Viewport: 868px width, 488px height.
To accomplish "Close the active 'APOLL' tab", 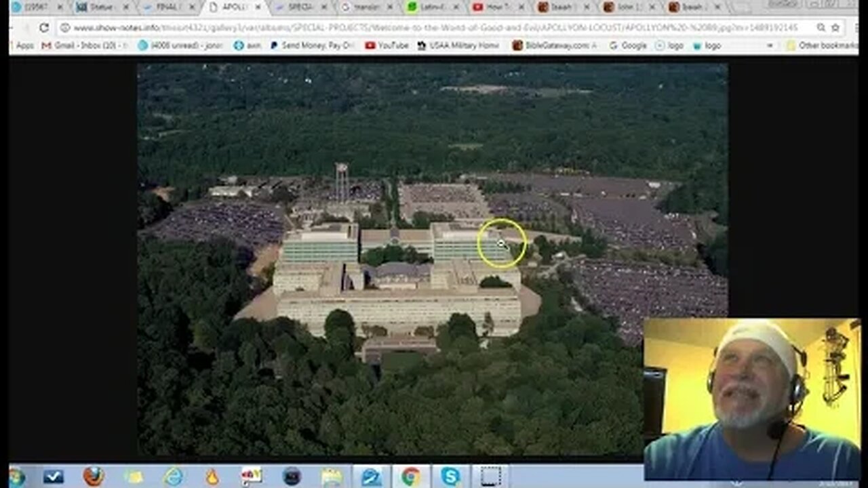I will pyautogui.click(x=258, y=7).
